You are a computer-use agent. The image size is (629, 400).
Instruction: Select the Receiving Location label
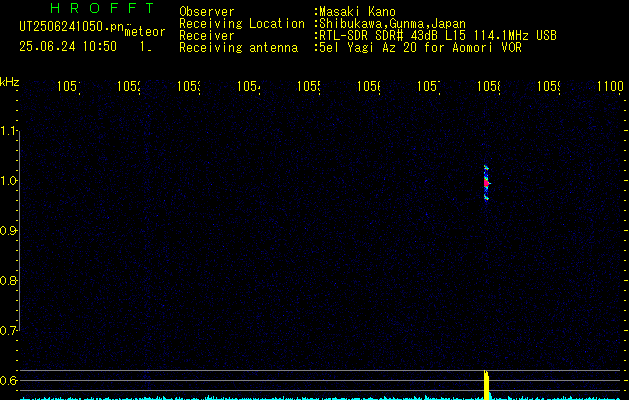(x=242, y=24)
